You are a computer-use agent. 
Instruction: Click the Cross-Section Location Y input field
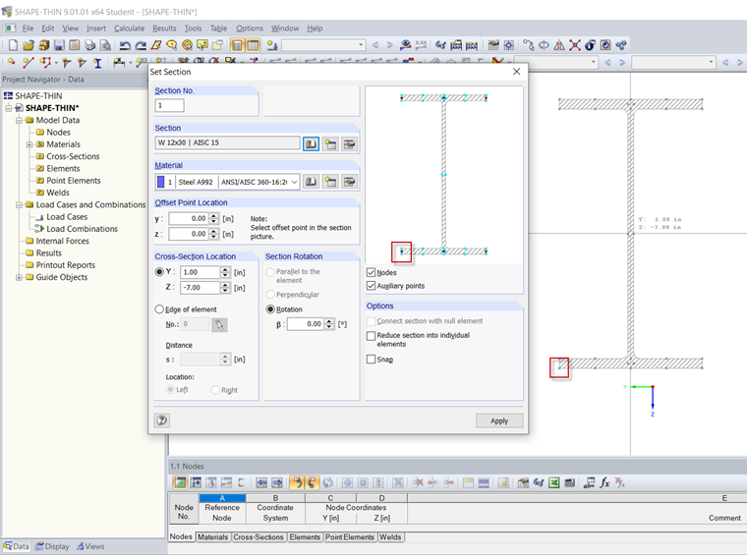pyautogui.click(x=201, y=272)
